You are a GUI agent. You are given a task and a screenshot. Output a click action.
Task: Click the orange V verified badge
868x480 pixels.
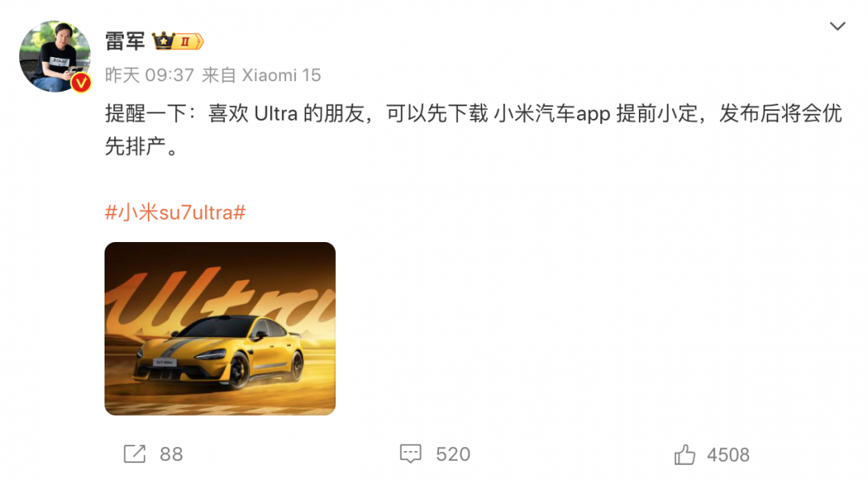pyautogui.click(x=81, y=83)
